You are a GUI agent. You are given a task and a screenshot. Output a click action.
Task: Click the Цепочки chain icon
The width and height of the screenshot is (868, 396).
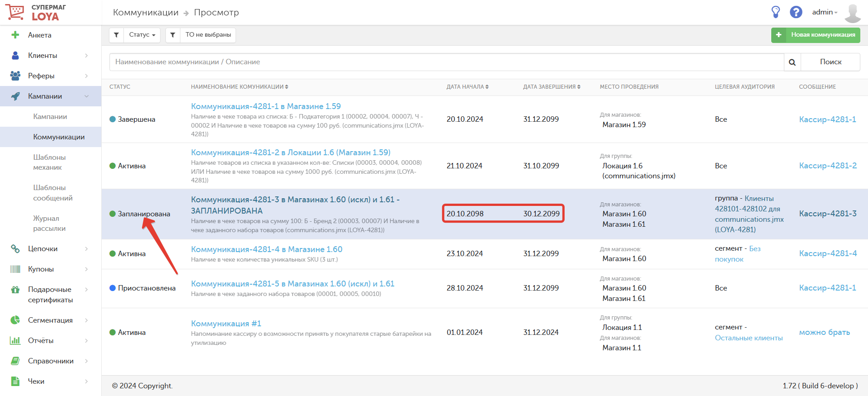15,248
